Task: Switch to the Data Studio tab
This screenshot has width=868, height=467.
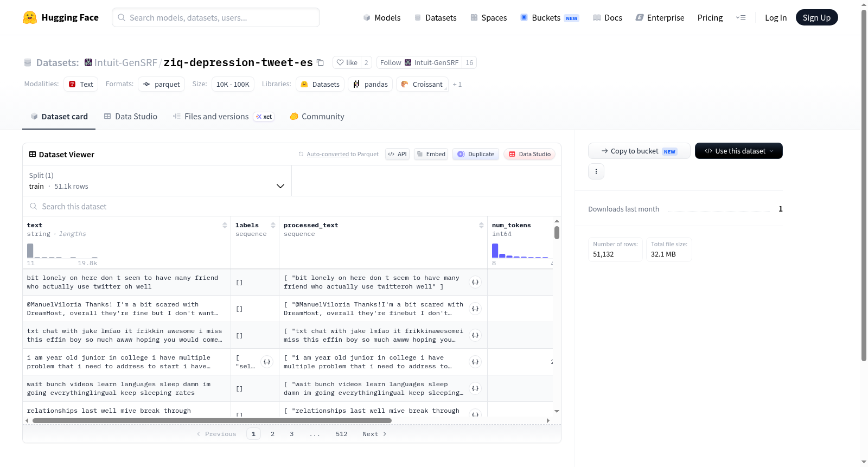Action: (131, 116)
